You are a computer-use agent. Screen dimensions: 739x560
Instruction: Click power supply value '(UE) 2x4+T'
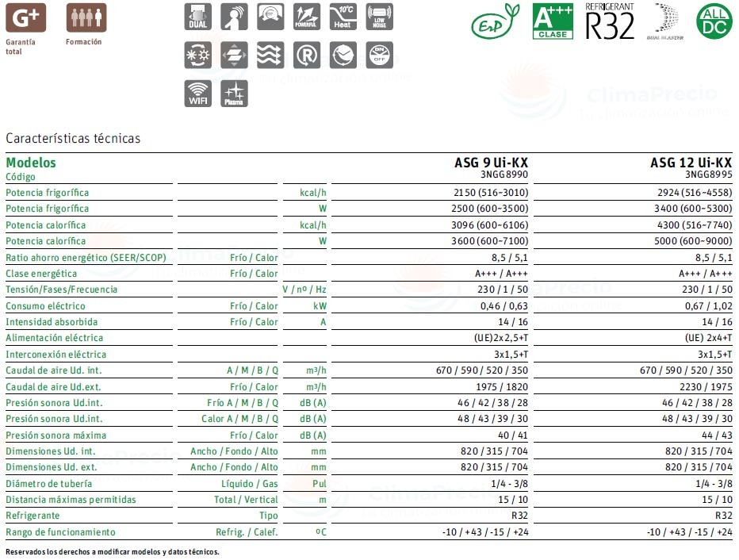708,338
